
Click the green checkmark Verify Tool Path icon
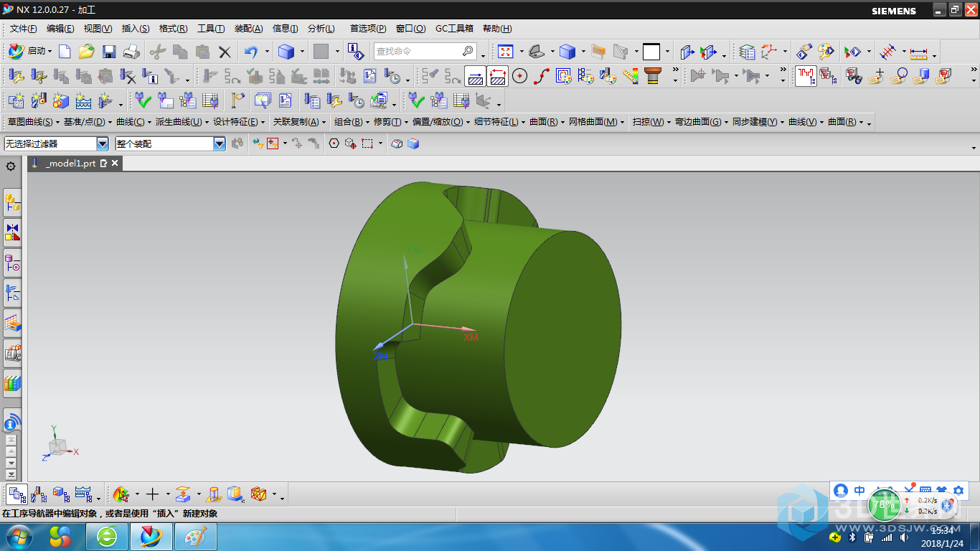pos(143,100)
